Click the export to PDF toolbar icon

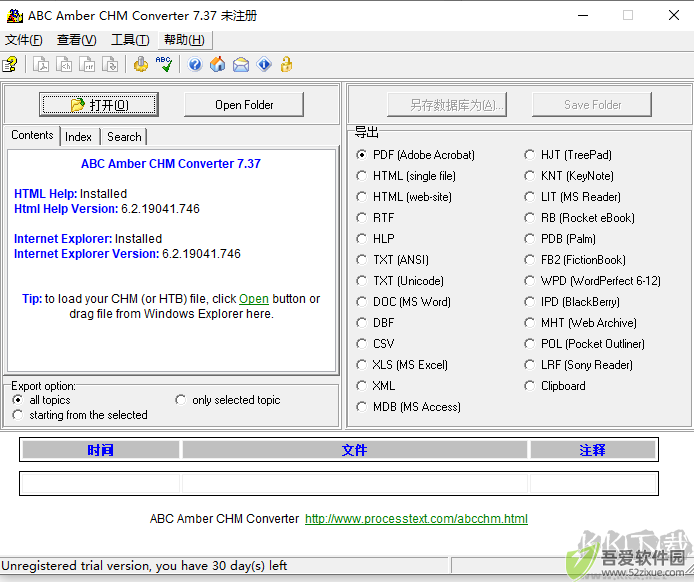tap(41, 65)
